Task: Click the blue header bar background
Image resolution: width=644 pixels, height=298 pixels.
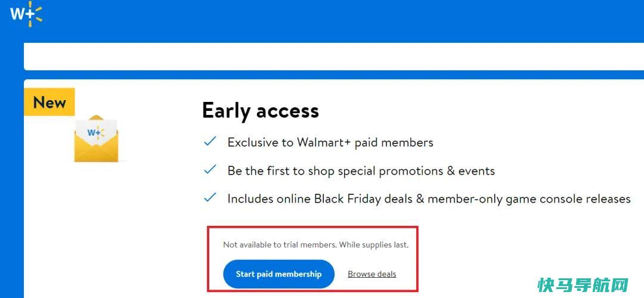Action: click(329, 20)
